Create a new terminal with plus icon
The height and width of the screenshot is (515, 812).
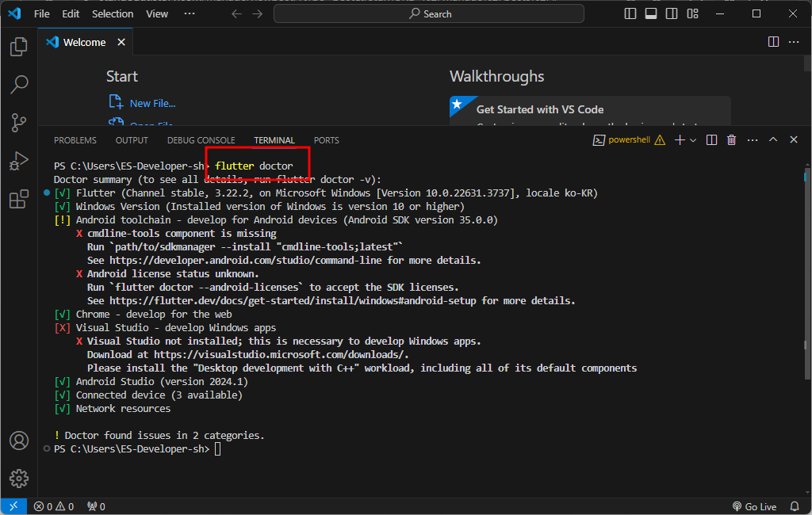click(680, 140)
